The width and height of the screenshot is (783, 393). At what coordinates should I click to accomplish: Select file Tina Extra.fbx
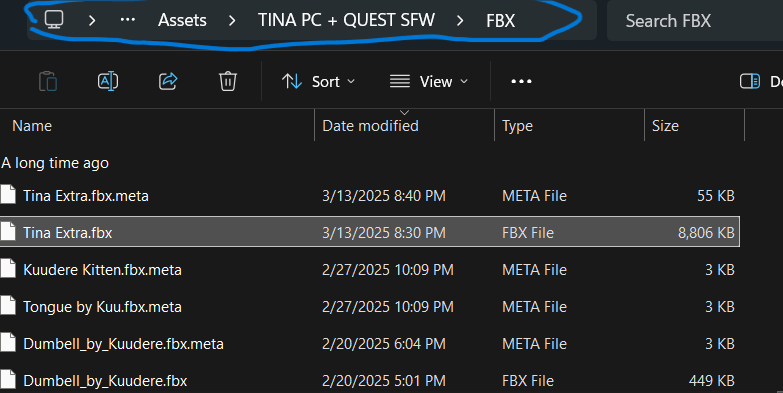pos(68,233)
